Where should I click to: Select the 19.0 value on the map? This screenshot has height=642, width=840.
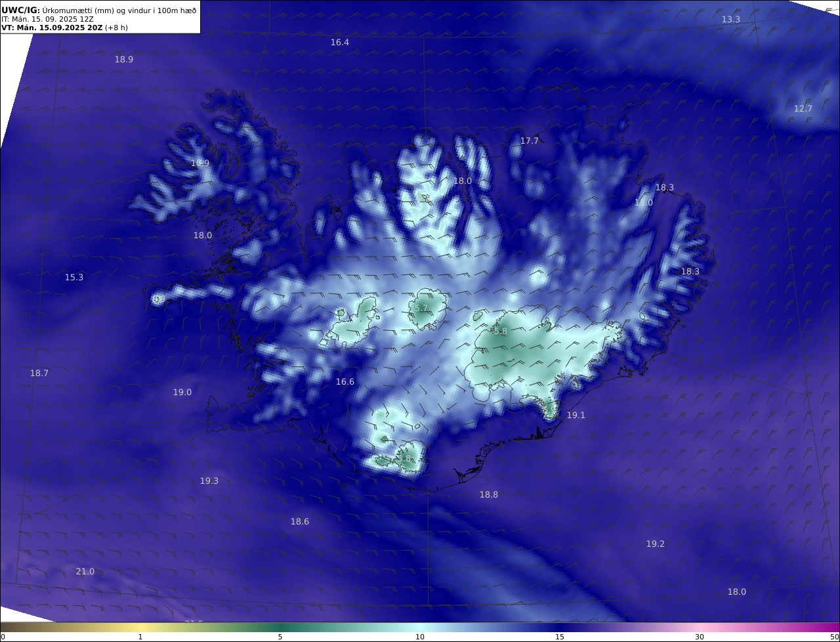point(182,392)
